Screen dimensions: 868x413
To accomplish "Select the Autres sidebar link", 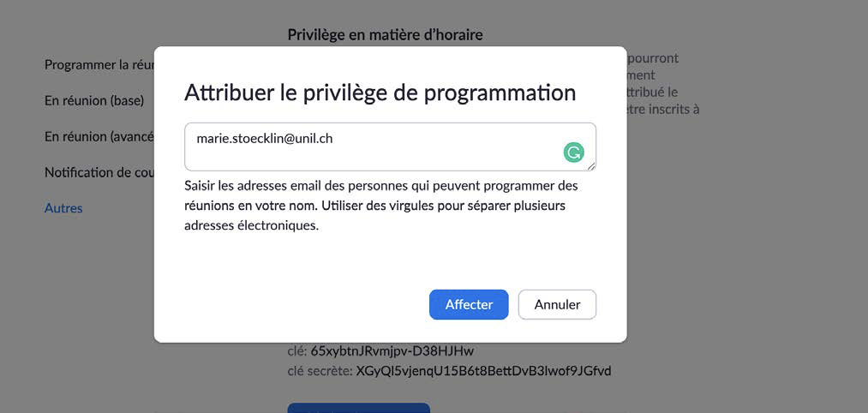I will 63,208.
